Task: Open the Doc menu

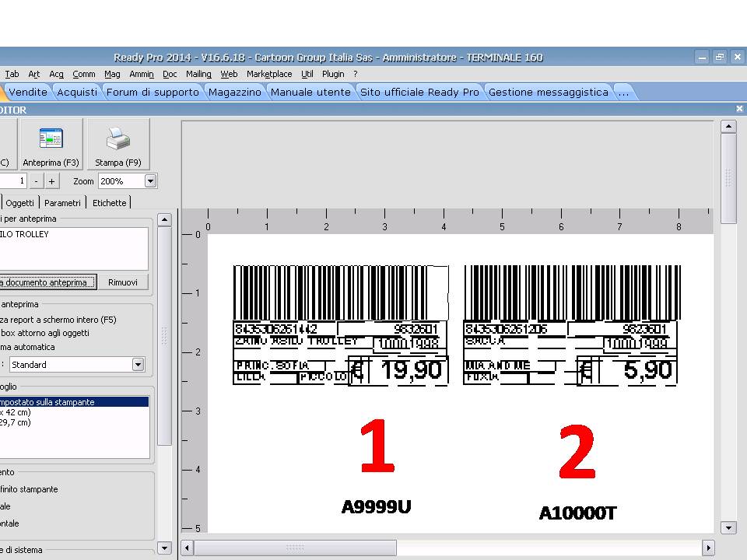Action: [170, 74]
